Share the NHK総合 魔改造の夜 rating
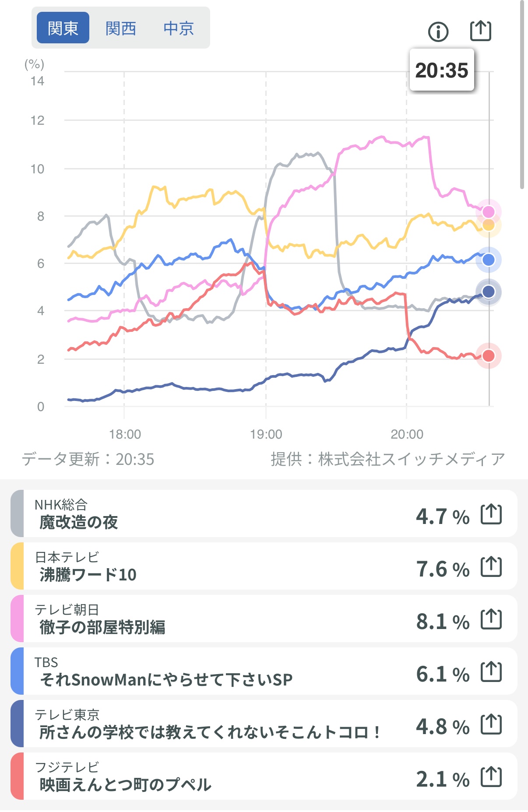The height and width of the screenshot is (812, 528). [491, 514]
